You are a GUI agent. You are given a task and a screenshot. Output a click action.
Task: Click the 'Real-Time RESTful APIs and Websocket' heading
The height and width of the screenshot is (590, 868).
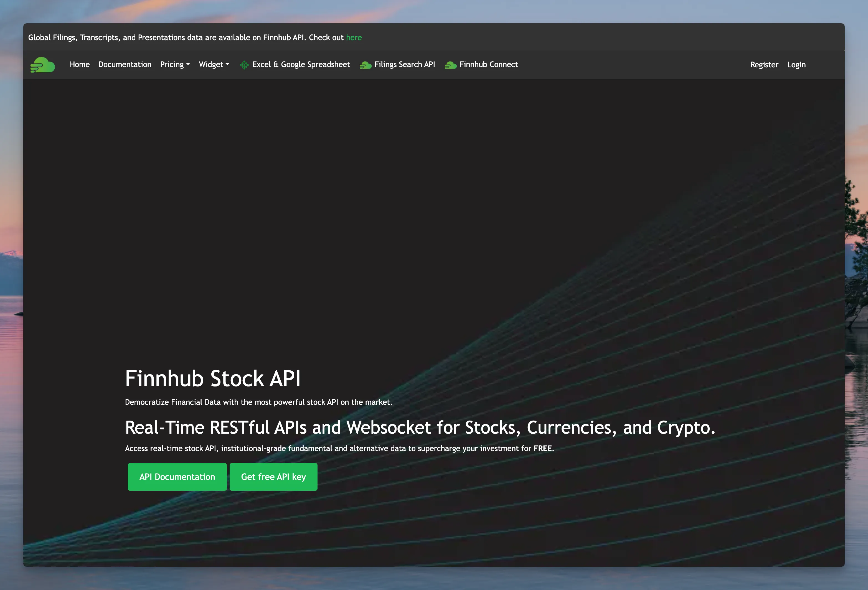[420, 428]
